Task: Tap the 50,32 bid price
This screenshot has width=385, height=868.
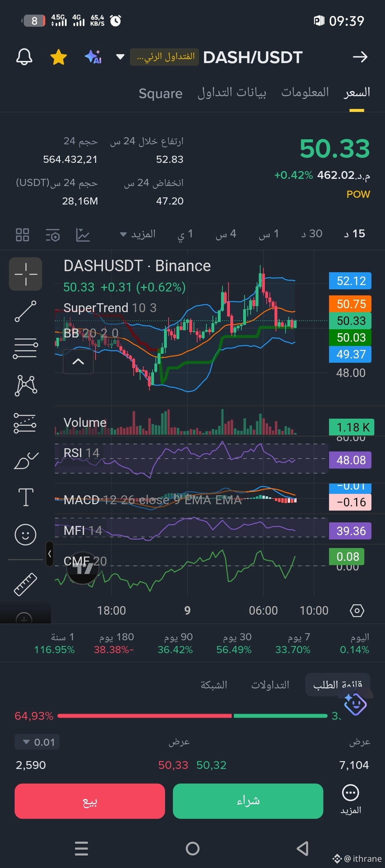Action: (211, 765)
